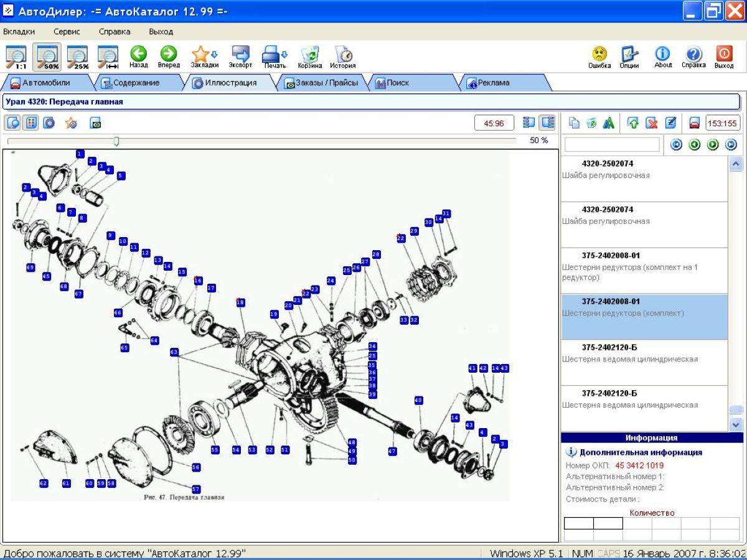Jump to first part record

point(677,145)
